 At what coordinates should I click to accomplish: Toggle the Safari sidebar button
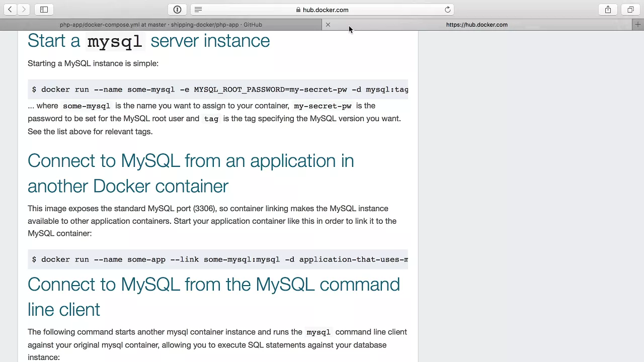44,10
